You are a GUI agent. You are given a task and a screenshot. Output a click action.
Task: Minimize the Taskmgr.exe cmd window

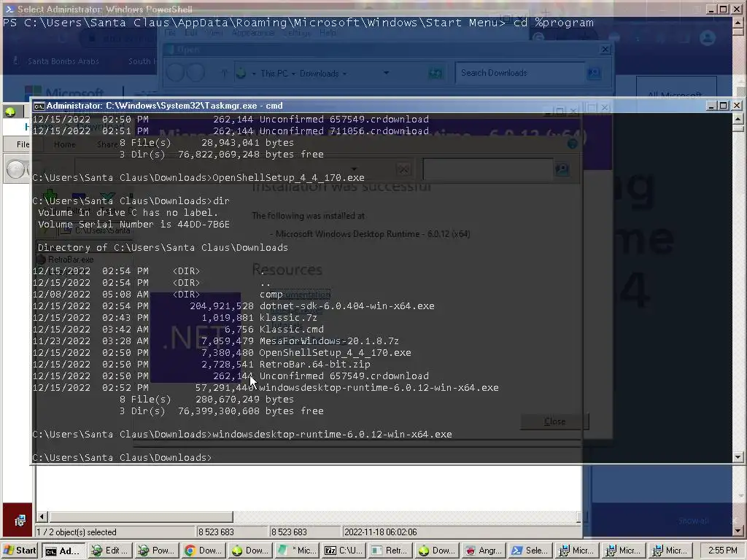[x=711, y=105]
